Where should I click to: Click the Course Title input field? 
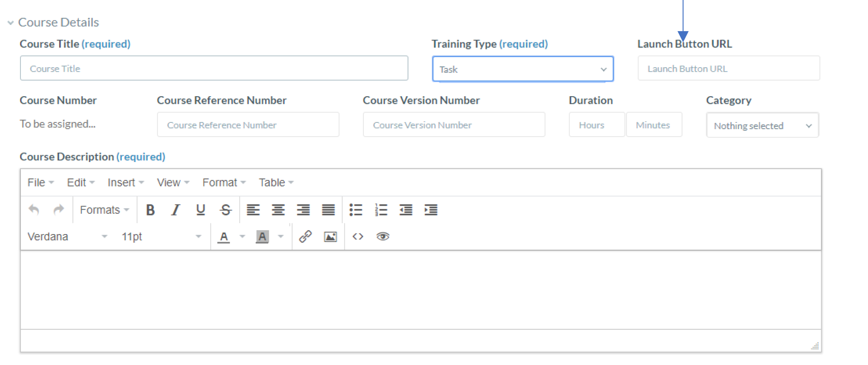point(214,69)
